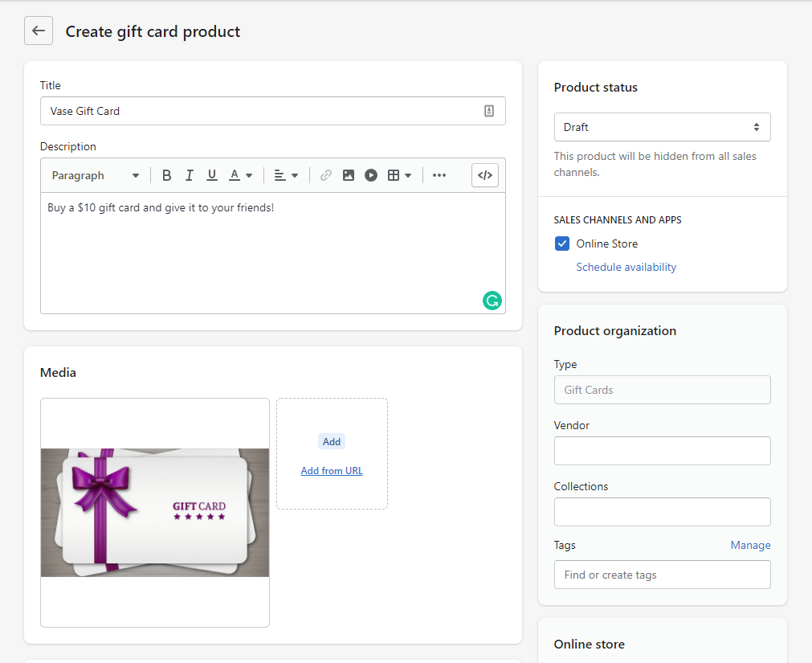
Task: Insert a link in description
Action: [x=325, y=175]
